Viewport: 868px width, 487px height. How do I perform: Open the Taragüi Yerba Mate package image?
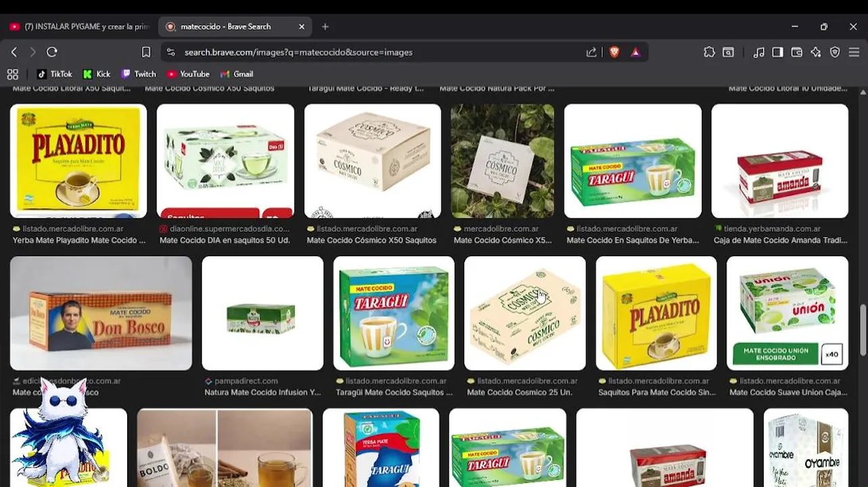pos(381,448)
